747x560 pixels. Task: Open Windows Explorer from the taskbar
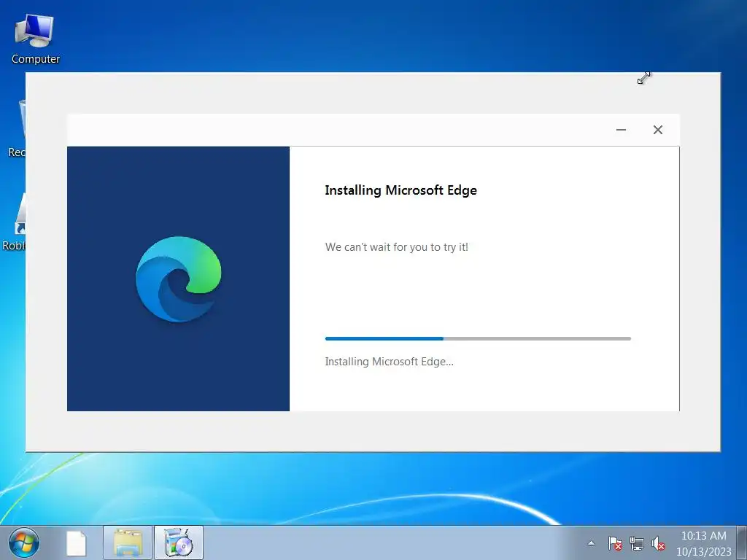[128, 542]
